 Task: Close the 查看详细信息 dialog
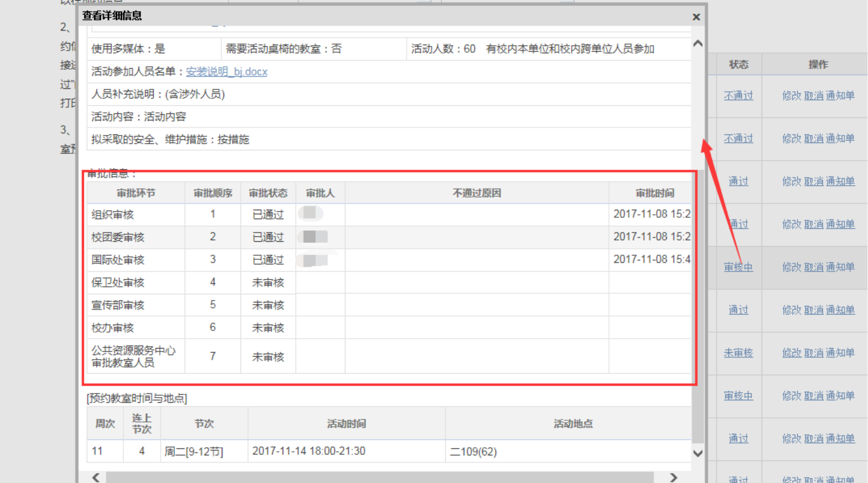click(696, 17)
